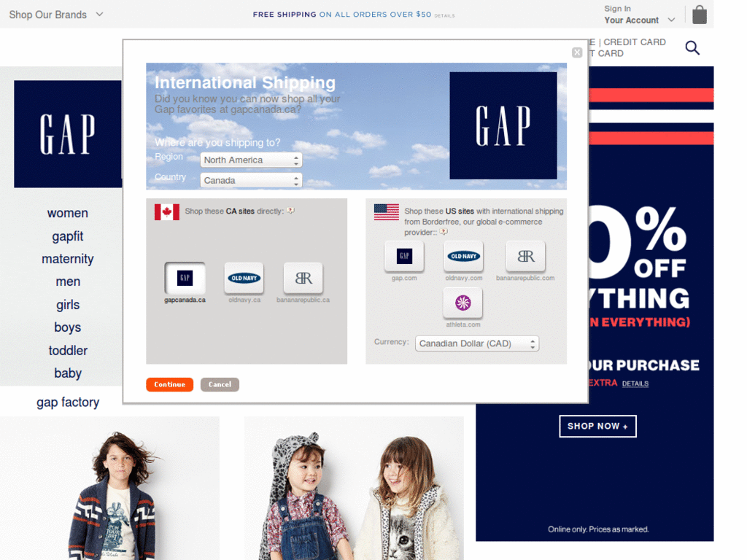The width and height of the screenshot is (747, 560).
Task: Open the Region dropdown
Action: [251, 160]
